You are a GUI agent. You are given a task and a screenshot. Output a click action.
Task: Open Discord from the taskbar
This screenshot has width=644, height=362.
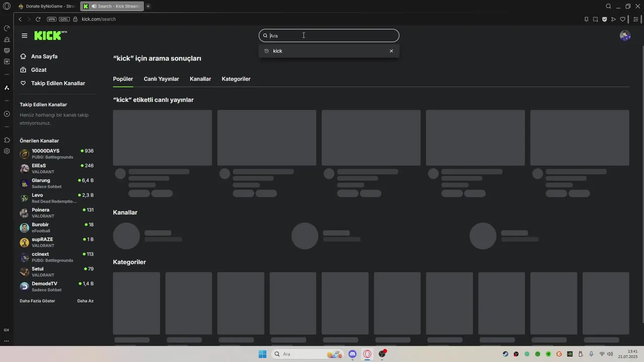pyautogui.click(x=353, y=354)
